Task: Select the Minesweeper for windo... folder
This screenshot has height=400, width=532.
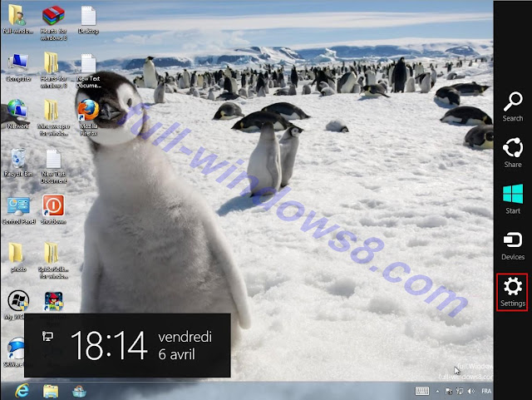Action: (x=53, y=118)
